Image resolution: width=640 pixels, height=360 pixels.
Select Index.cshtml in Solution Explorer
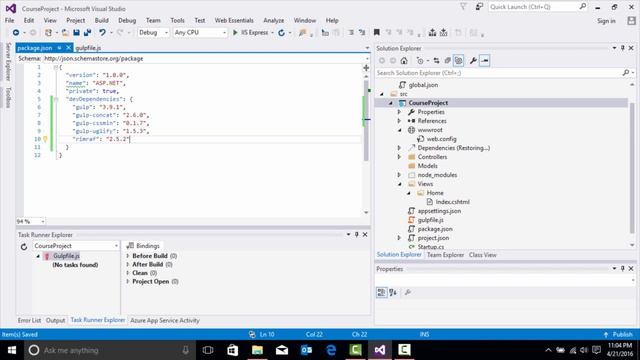(452, 202)
